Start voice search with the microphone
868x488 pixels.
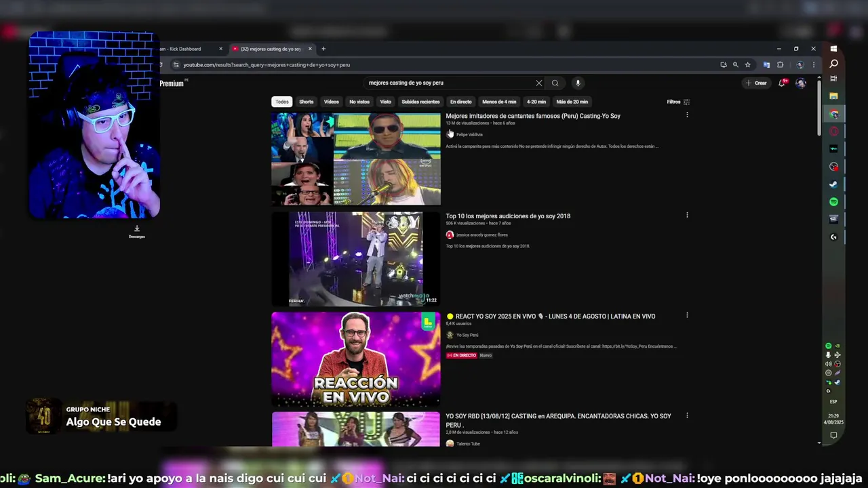(x=578, y=83)
